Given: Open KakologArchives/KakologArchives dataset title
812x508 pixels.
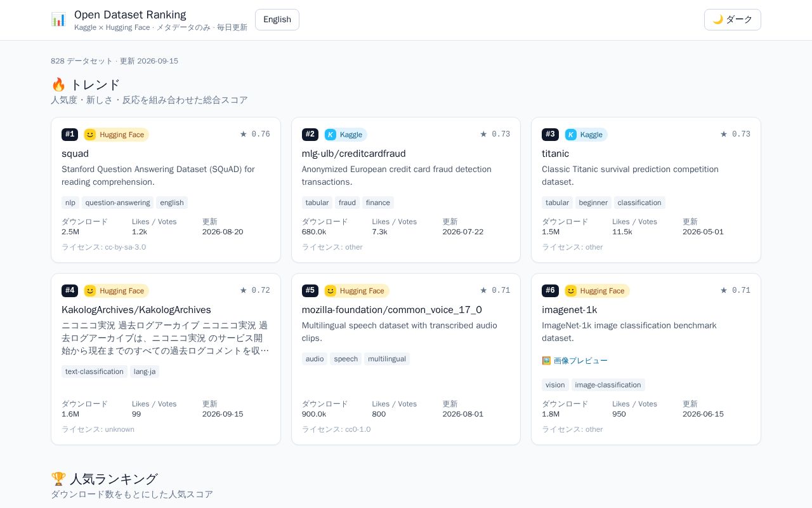Looking at the screenshot, I should click(x=136, y=310).
